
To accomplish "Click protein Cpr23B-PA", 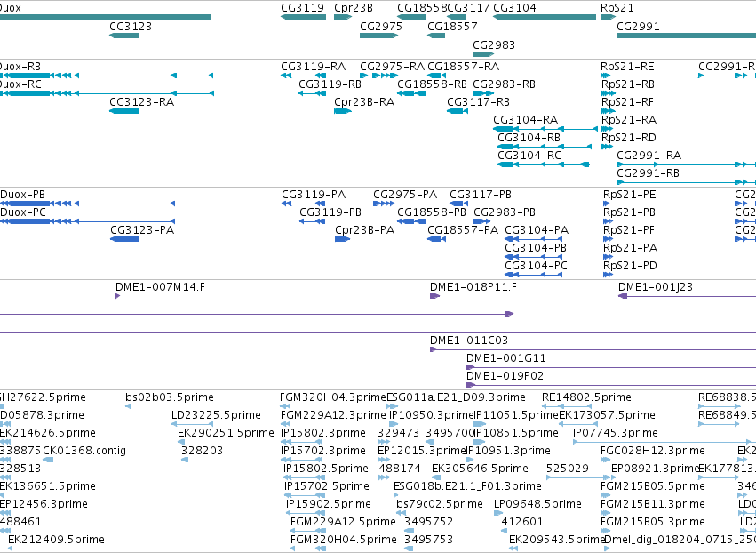I will (364, 230).
